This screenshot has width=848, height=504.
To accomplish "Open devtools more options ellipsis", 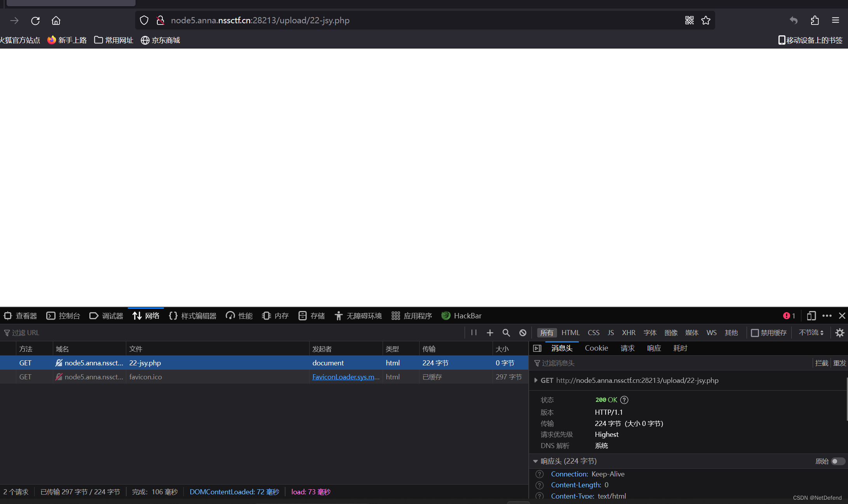I will [827, 316].
